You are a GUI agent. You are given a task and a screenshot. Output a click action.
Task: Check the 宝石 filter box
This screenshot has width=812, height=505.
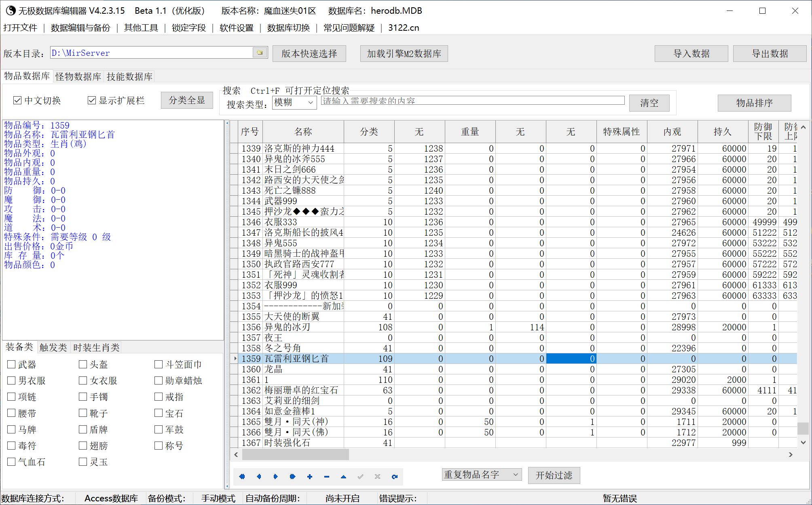click(159, 413)
